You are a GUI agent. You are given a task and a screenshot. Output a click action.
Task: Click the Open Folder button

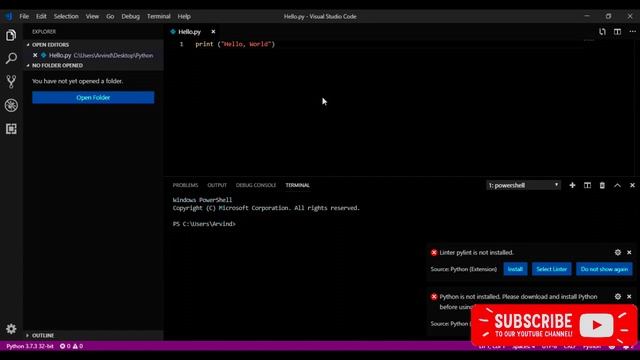click(93, 98)
